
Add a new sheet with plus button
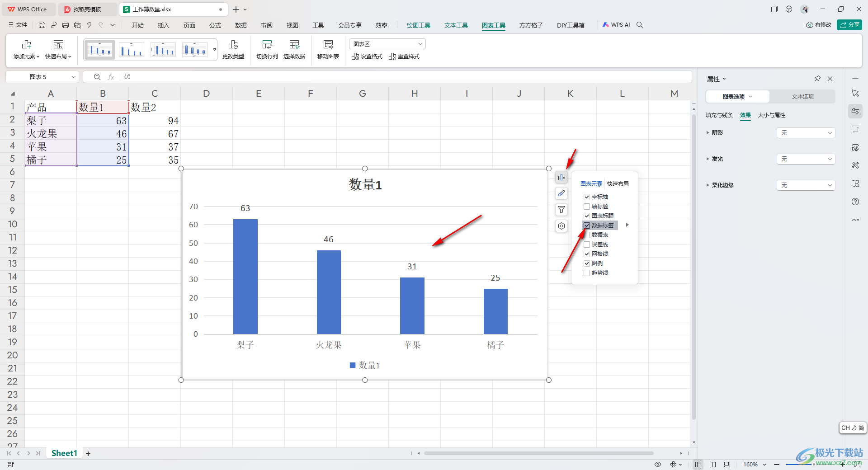88,453
